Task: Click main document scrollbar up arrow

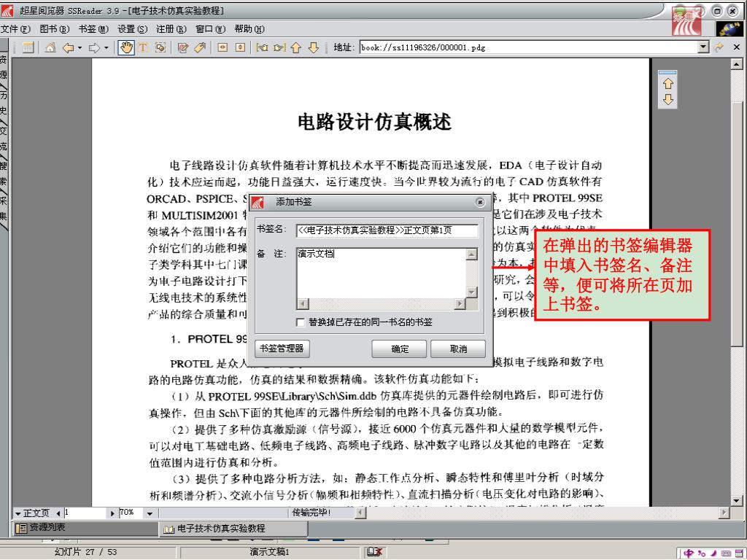Action: click(737, 64)
